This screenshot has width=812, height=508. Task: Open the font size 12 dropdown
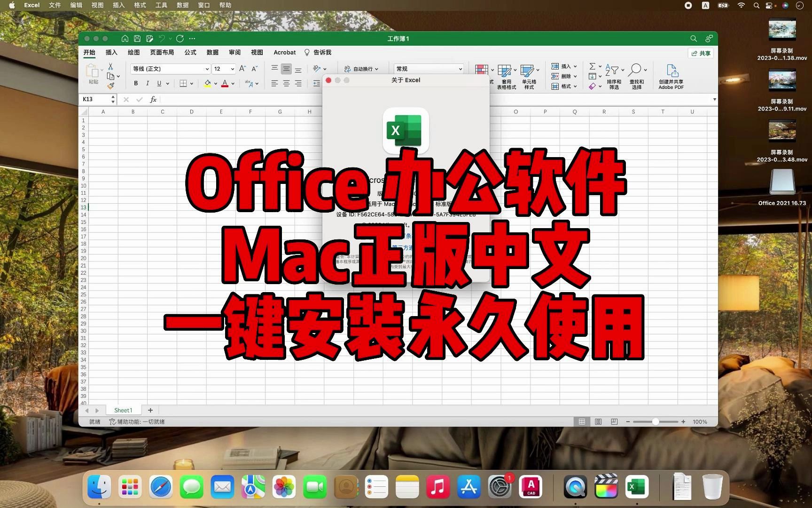pyautogui.click(x=232, y=69)
